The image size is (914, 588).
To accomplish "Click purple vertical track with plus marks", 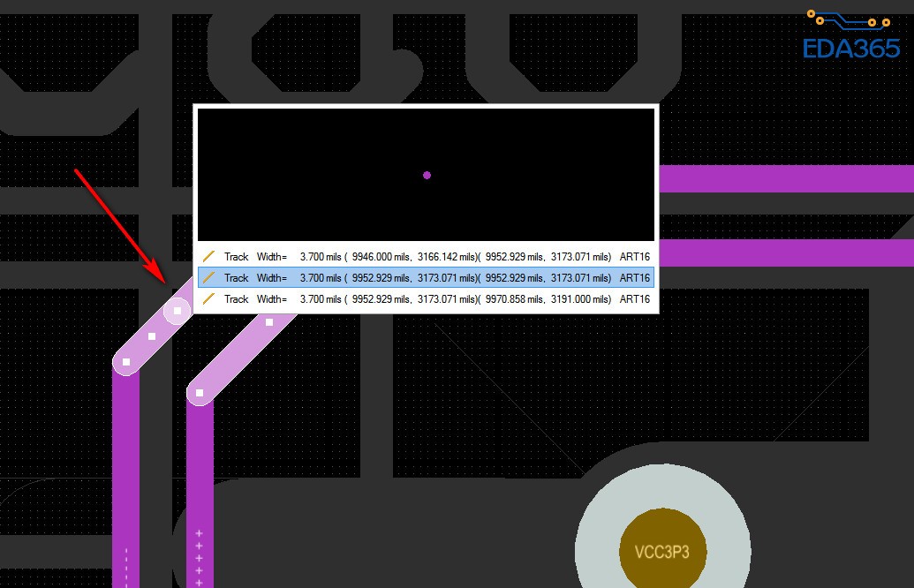I will pos(200,495).
